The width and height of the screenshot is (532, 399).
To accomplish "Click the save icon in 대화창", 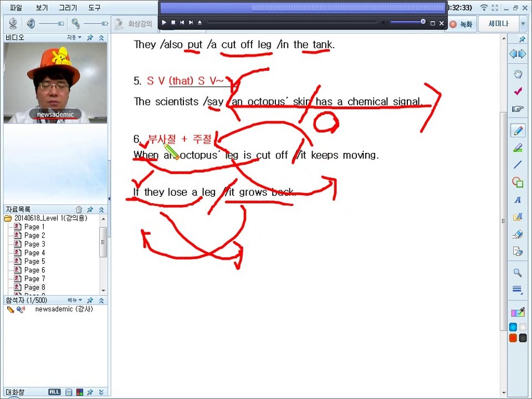I will 69,392.
